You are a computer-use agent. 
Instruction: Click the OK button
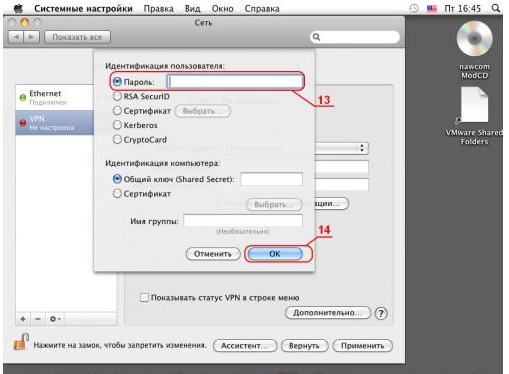pos(275,254)
